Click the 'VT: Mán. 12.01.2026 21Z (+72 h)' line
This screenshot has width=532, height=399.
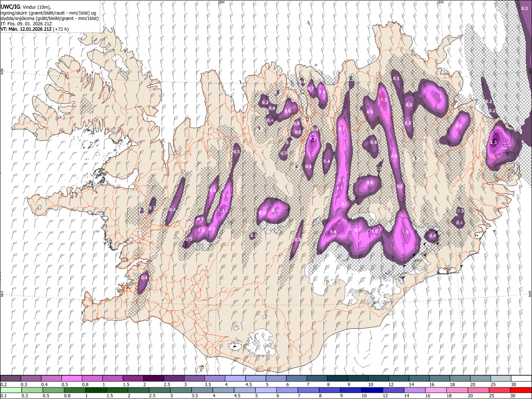pos(34,29)
